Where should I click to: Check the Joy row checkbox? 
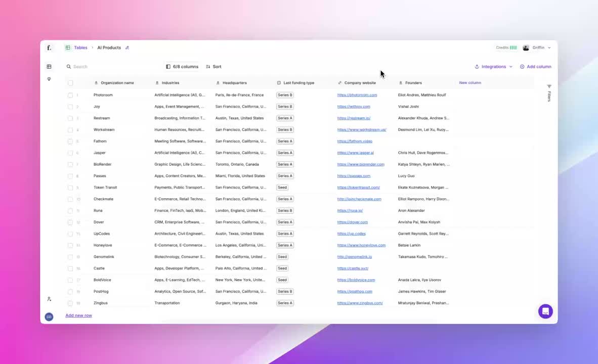pos(70,107)
